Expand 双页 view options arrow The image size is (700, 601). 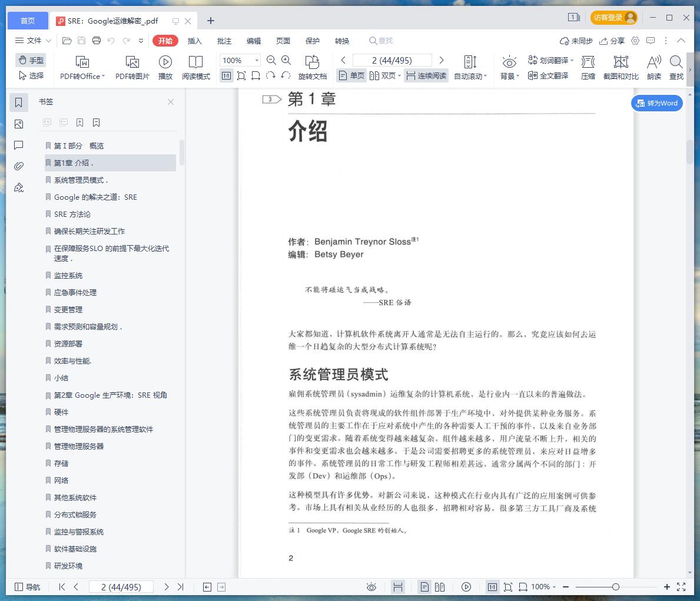[399, 75]
